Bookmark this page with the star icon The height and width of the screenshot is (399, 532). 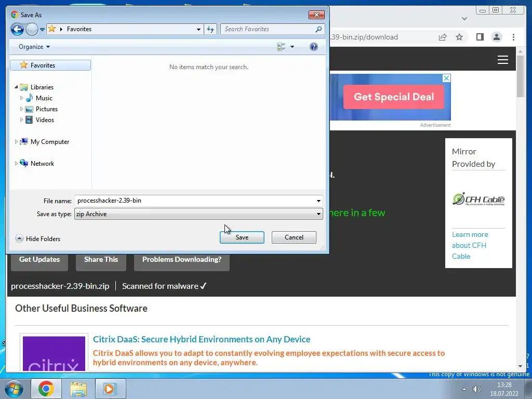[x=459, y=37]
